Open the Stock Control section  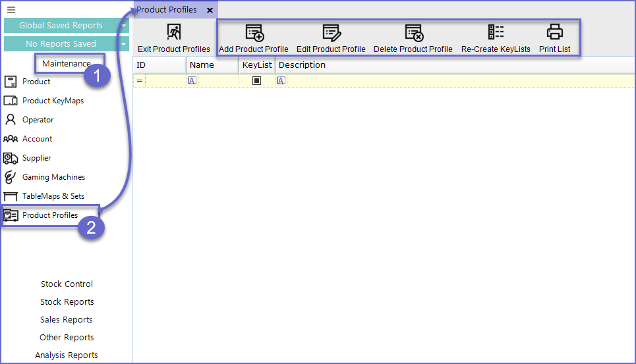pos(67,284)
